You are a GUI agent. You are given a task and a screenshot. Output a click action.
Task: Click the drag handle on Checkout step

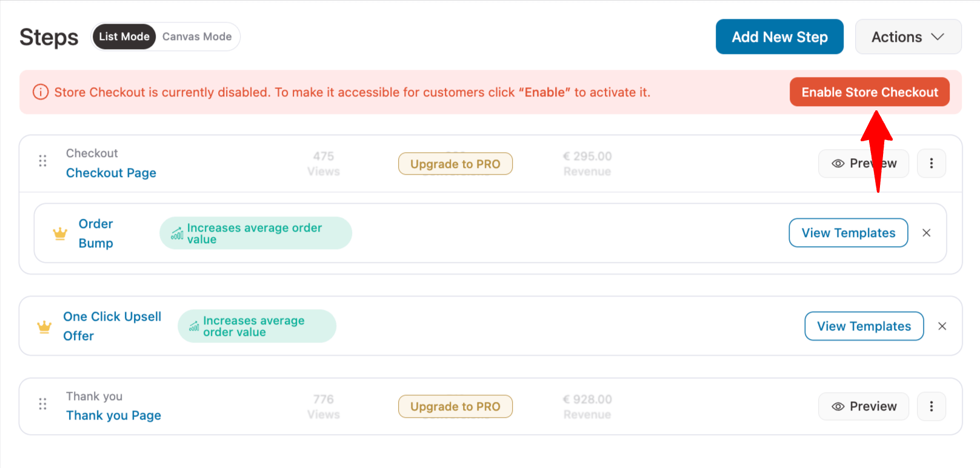tap(42, 161)
